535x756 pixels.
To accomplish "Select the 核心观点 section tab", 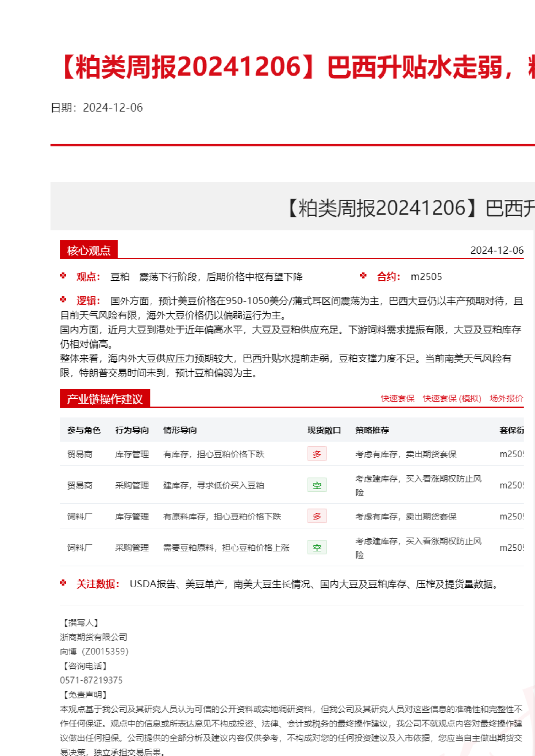I will [x=89, y=250].
